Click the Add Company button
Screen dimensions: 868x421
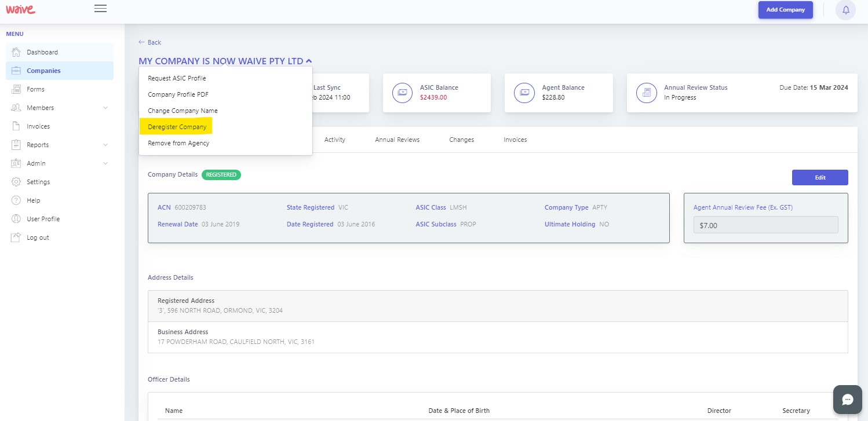[785, 10]
